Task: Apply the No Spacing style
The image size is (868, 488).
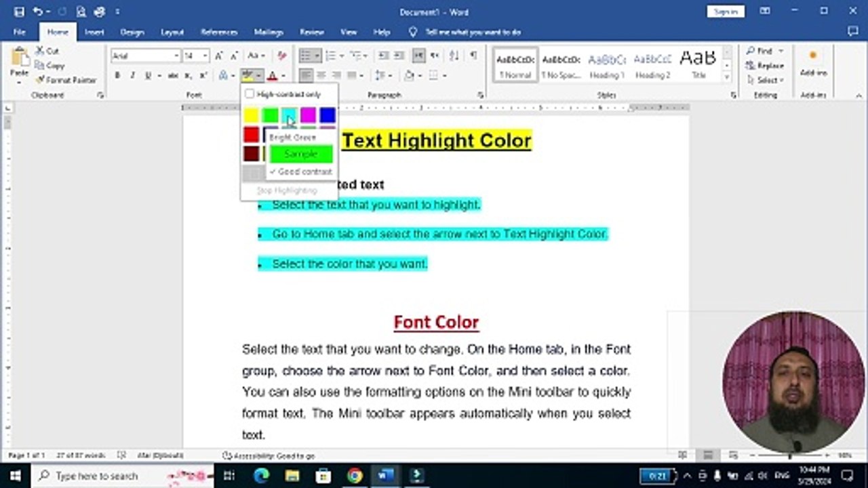Action: [561, 65]
